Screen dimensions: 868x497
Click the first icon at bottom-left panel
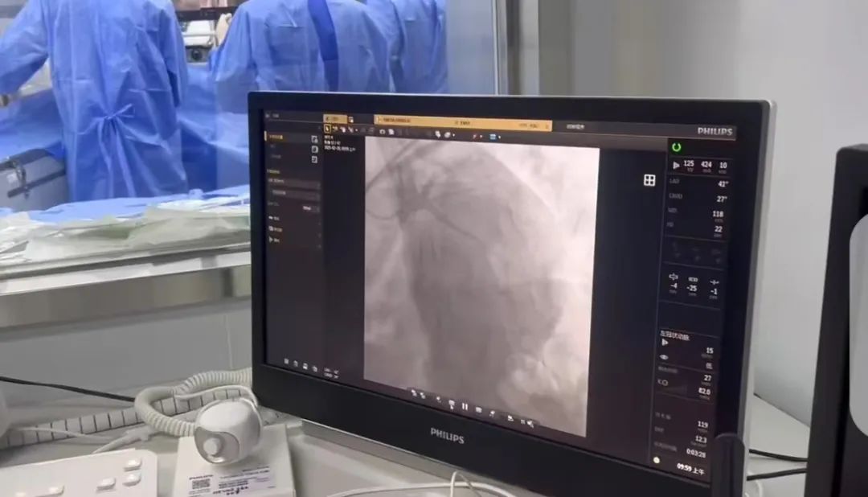click(285, 363)
